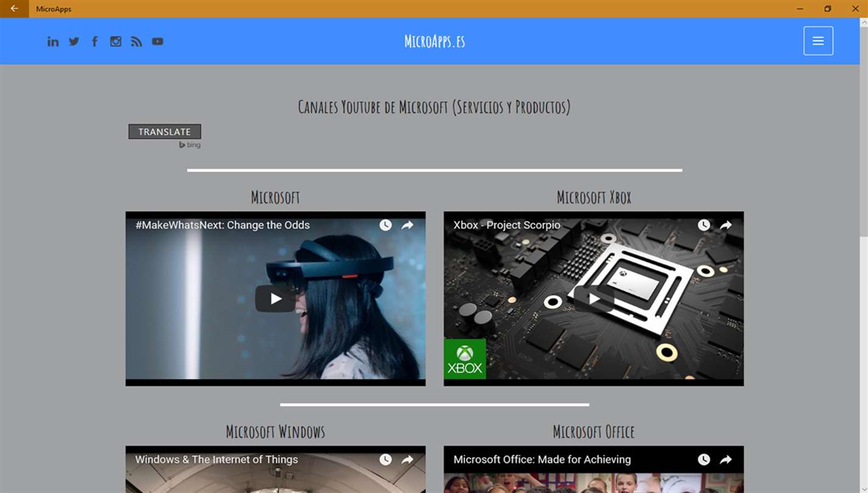
Task: Close the MicroApps window
Action: point(855,9)
